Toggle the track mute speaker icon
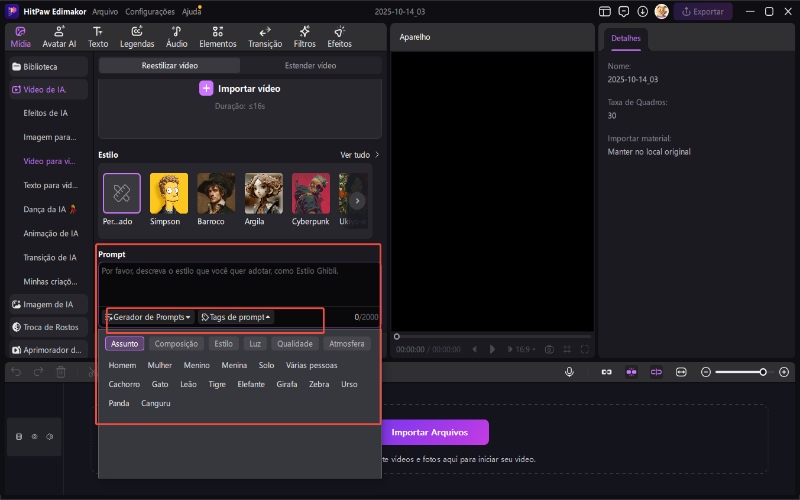The height and width of the screenshot is (500, 800). (49, 437)
